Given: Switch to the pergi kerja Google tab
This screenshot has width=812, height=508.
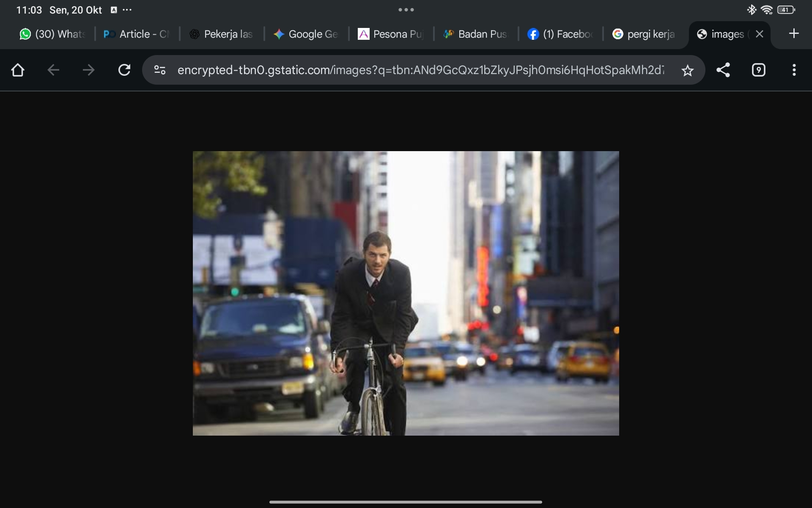Looking at the screenshot, I should [x=645, y=34].
